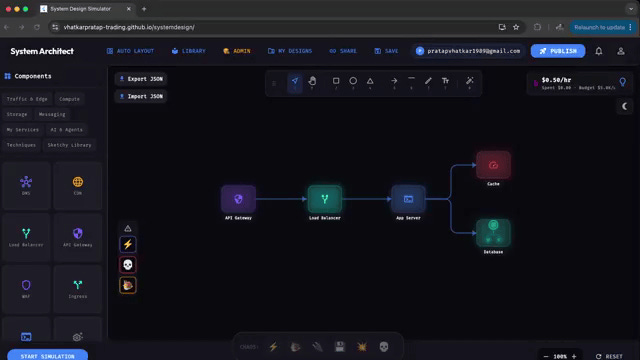
Task: Open the Library menu
Action: tap(189, 51)
